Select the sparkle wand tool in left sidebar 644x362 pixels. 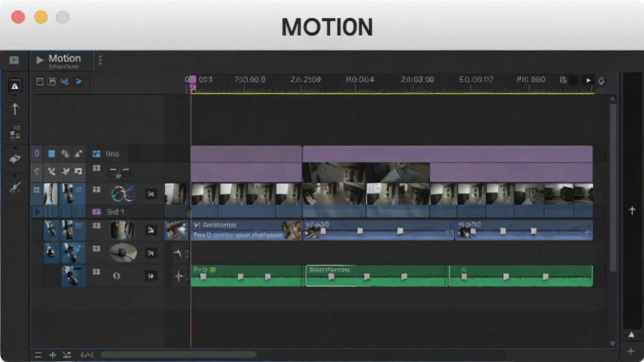pos(15,187)
